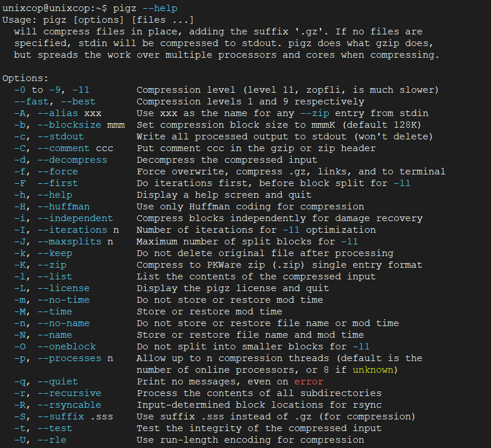Click the '--rsyncable' option
Image resolution: width=491 pixels, height=448 pixels.
(x=69, y=405)
